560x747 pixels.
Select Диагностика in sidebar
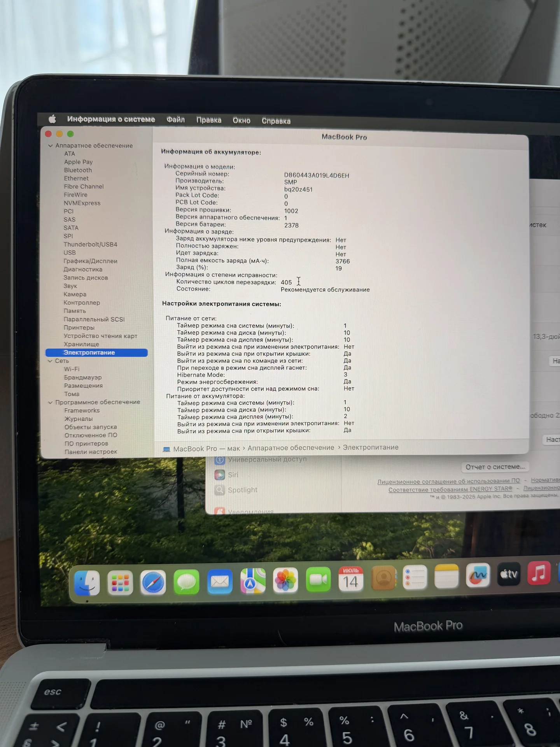coord(83,269)
